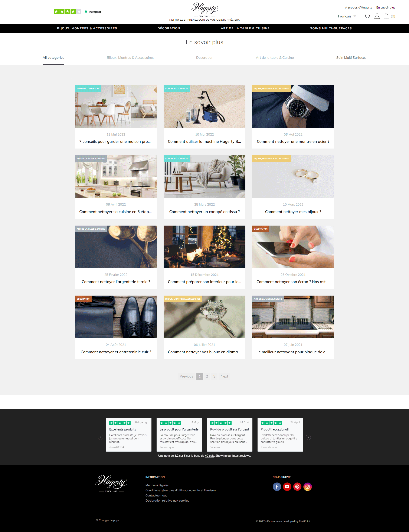Image resolution: width=409 pixels, height=532 pixels.
Task: Open Déclaration relative aux cookies link
Action: pyautogui.click(x=167, y=500)
